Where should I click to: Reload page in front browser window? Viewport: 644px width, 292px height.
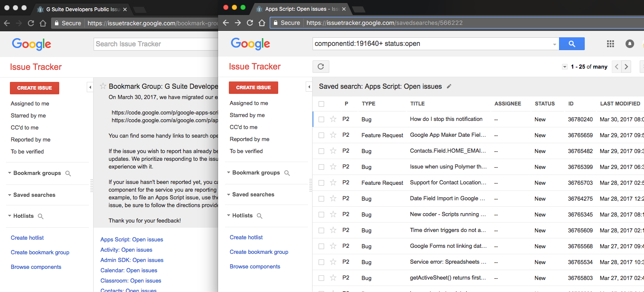click(x=250, y=23)
